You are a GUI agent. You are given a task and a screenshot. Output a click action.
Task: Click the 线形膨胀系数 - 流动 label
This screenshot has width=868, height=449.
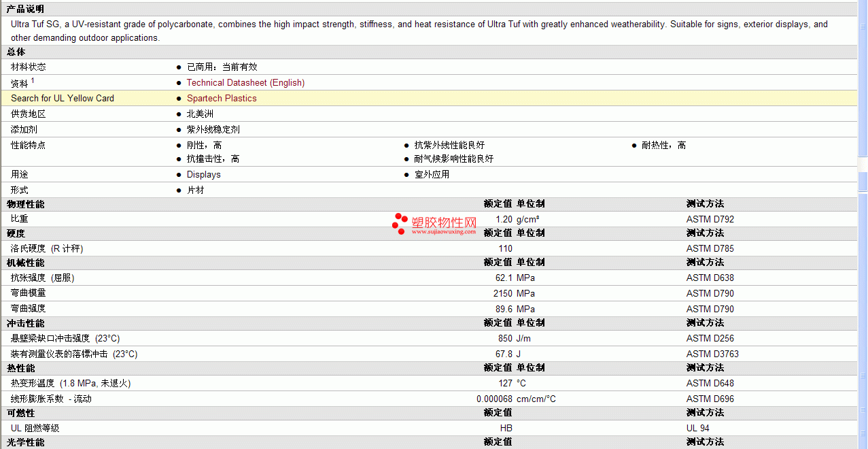tap(51, 399)
